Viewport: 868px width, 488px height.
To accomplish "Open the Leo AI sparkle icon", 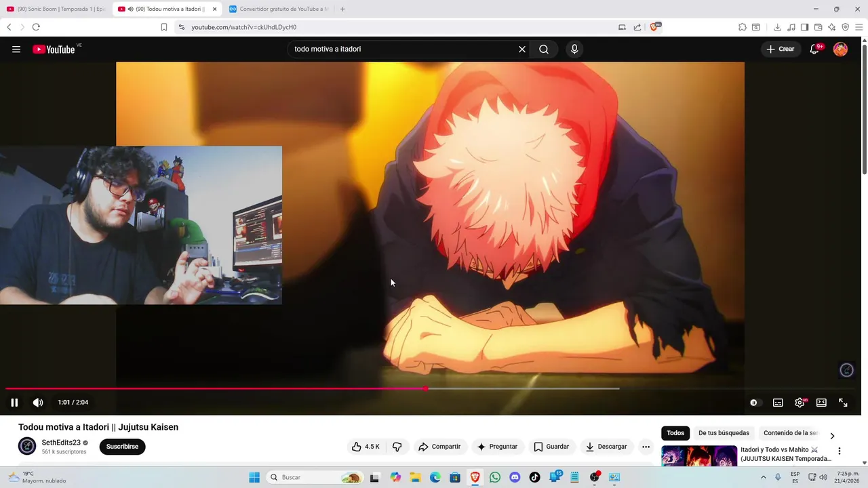I will click(x=831, y=27).
